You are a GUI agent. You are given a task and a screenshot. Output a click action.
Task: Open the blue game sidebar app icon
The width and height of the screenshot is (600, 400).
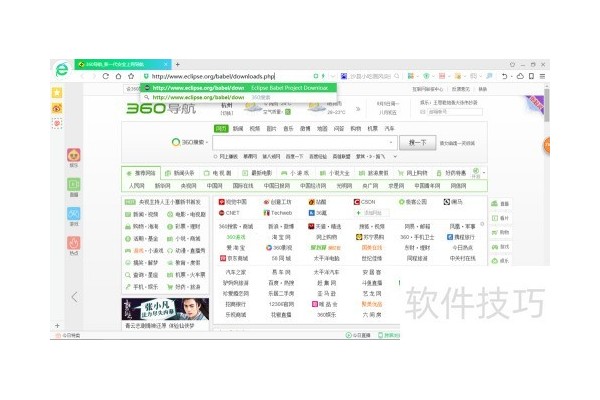tap(73, 214)
